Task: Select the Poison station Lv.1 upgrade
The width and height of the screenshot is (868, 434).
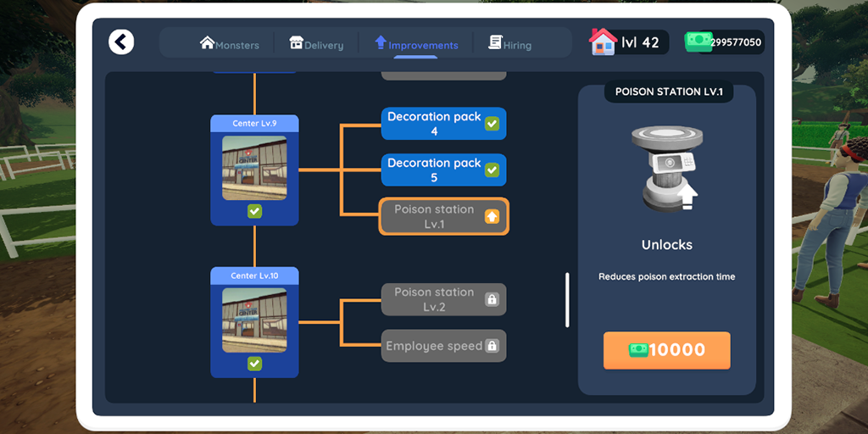Action: [443, 216]
